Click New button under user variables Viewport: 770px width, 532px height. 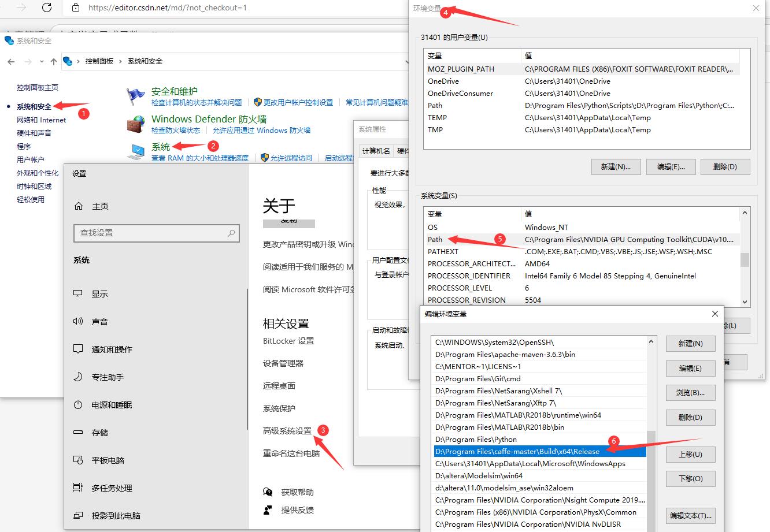[x=616, y=167]
